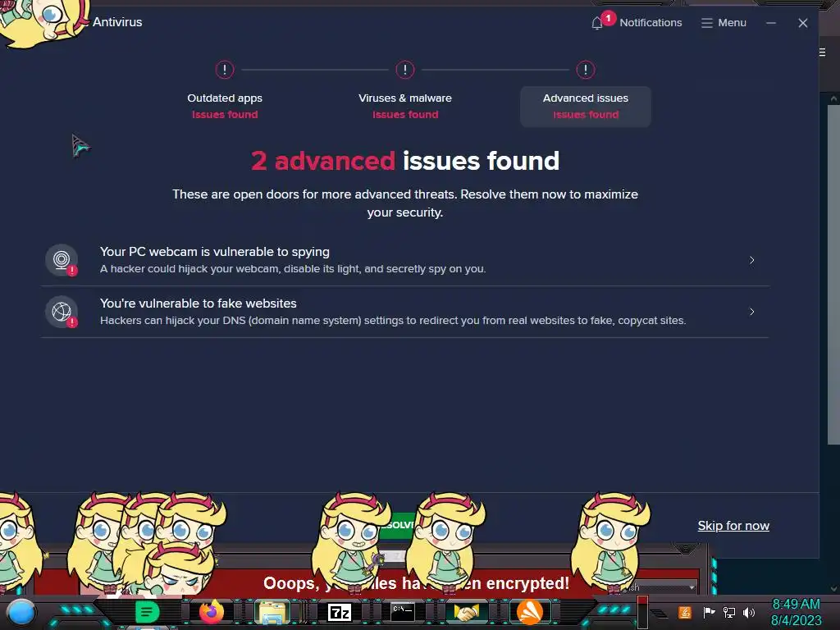
Task: Open Command Prompt from the taskbar
Action: tap(402, 611)
